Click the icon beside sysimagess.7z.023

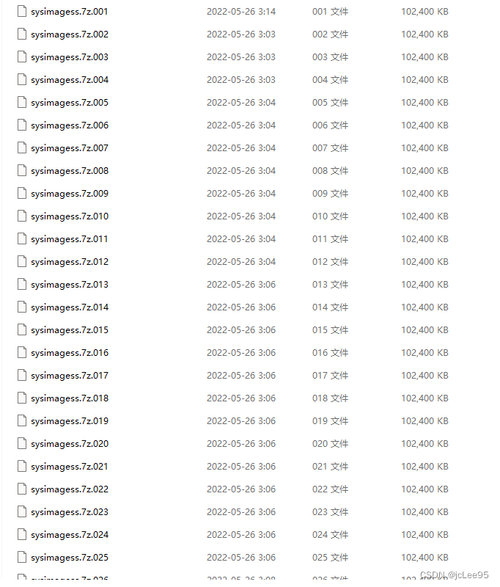click(x=22, y=512)
